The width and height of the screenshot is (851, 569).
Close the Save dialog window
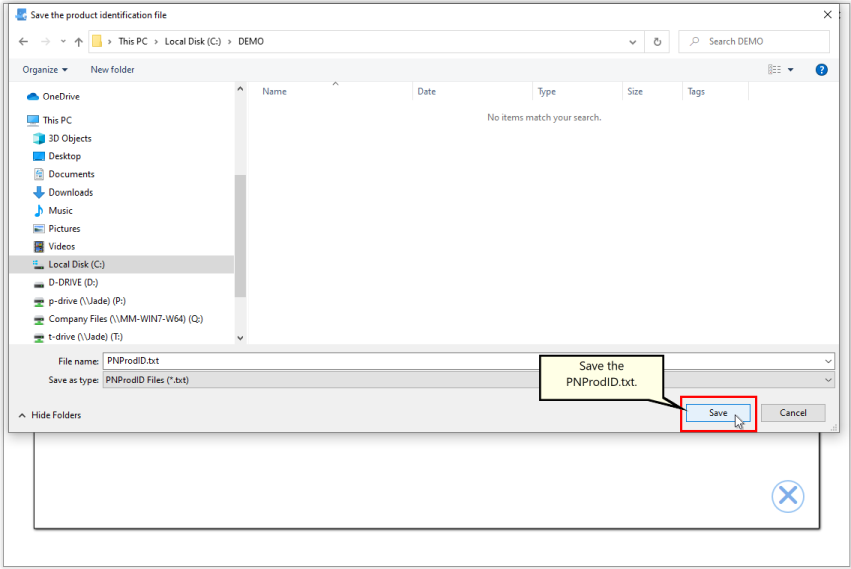click(x=827, y=15)
